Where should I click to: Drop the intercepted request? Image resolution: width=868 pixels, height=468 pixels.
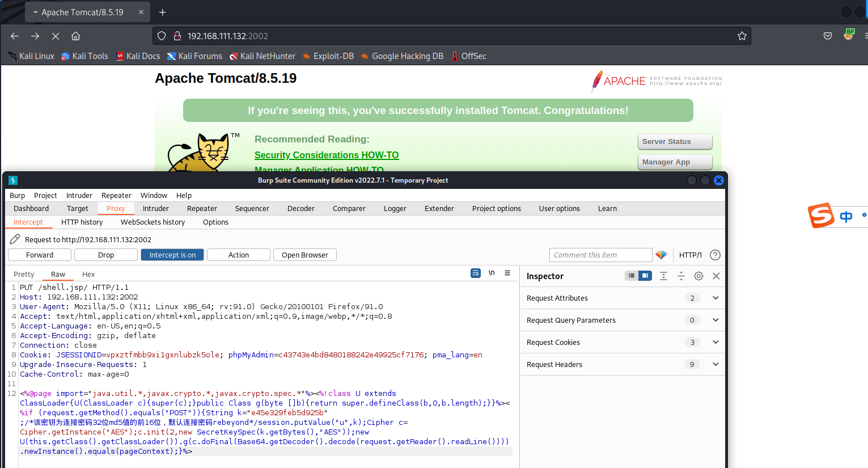[x=106, y=255]
